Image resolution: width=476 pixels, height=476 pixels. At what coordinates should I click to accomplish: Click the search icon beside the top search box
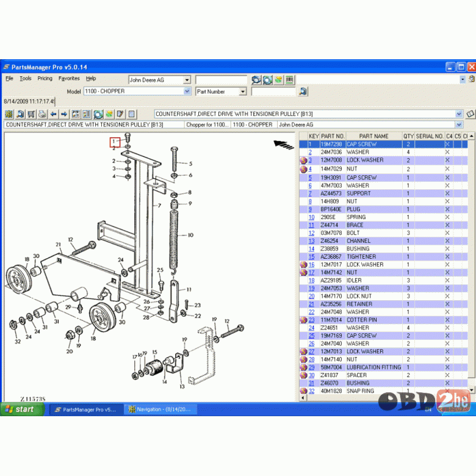click(x=256, y=80)
